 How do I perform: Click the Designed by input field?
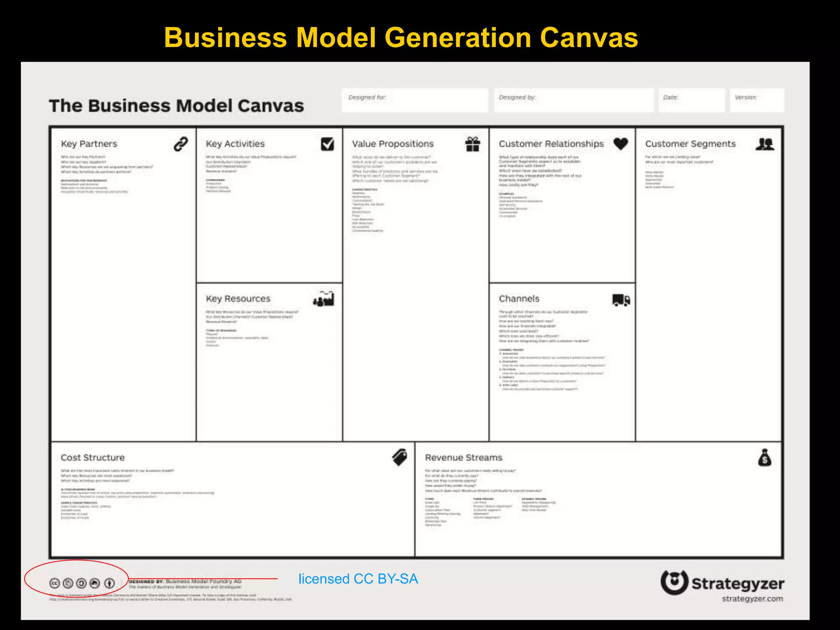click(x=573, y=100)
